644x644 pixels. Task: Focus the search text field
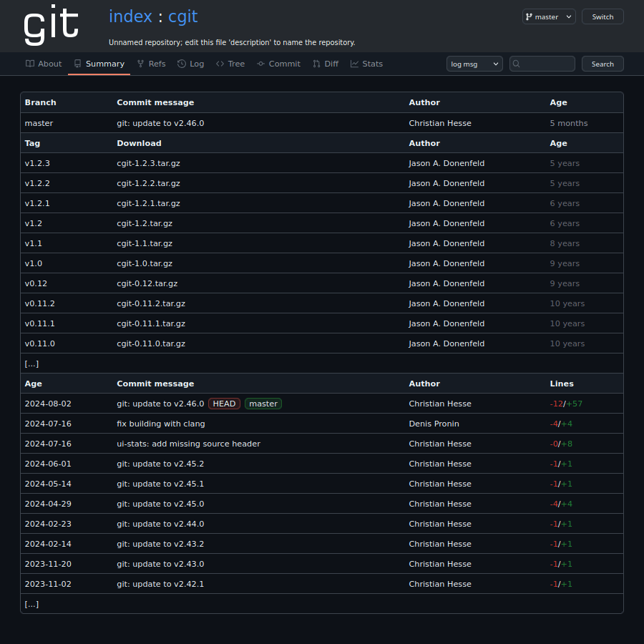click(542, 64)
